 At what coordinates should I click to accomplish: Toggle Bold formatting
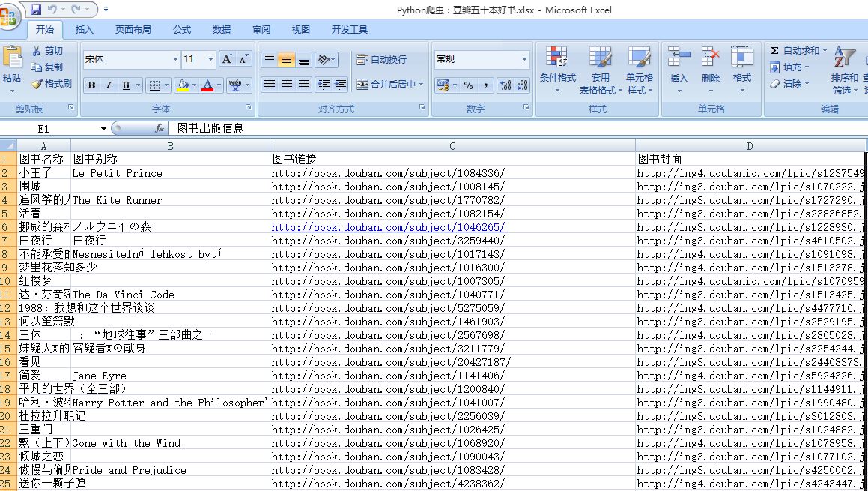[x=91, y=85]
